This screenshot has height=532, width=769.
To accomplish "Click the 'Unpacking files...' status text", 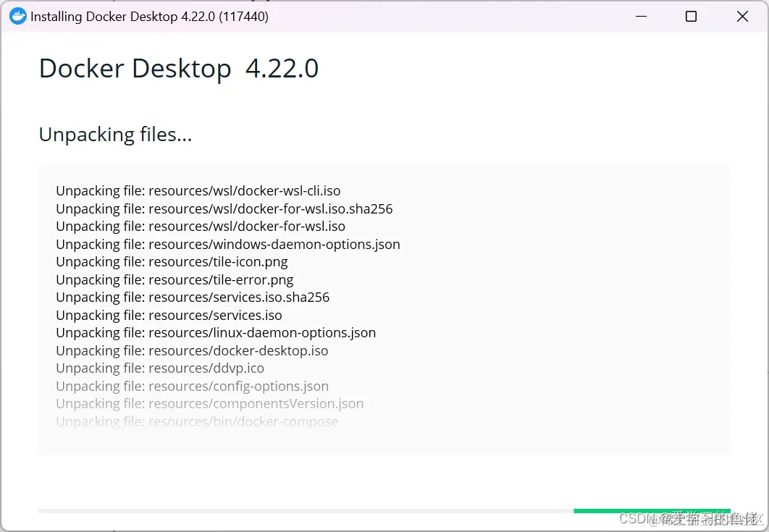I will click(x=115, y=135).
